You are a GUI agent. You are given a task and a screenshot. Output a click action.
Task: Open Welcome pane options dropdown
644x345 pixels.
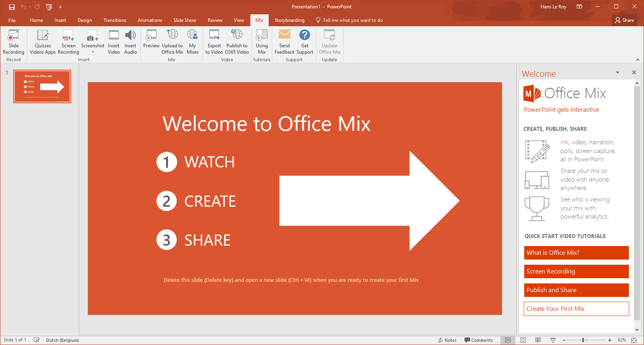point(617,73)
